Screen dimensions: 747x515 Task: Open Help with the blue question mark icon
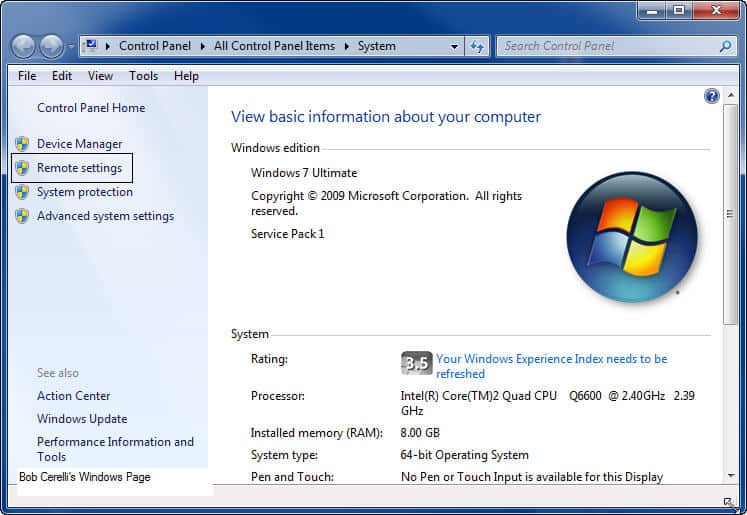[x=711, y=96]
